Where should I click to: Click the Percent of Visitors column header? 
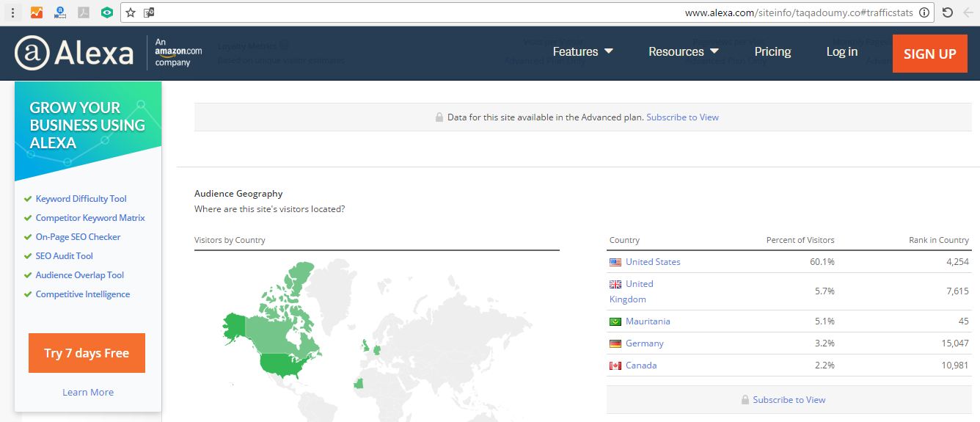tap(800, 240)
